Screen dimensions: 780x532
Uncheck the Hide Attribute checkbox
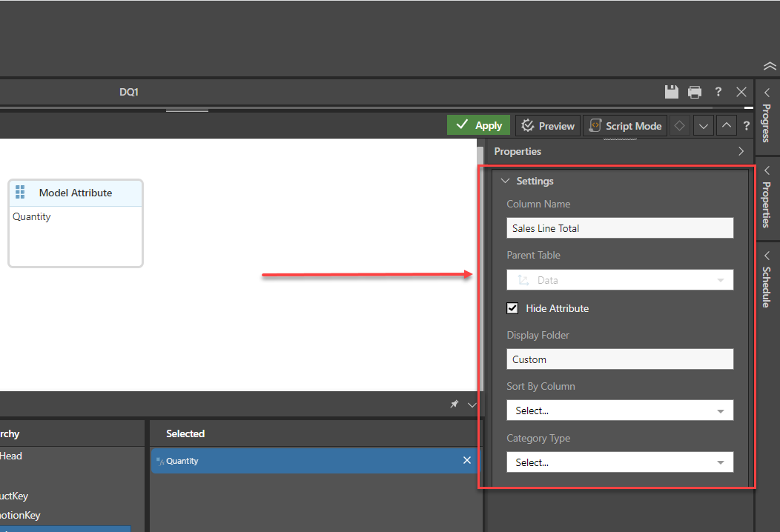click(512, 308)
